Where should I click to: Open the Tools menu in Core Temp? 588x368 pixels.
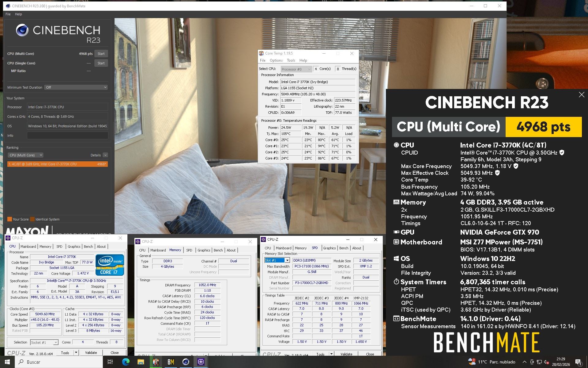coord(291,60)
